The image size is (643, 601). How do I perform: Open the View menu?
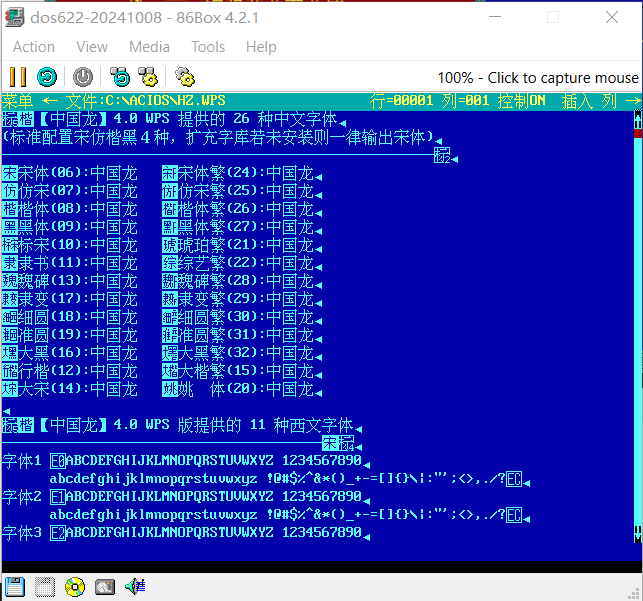(x=92, y=47)
